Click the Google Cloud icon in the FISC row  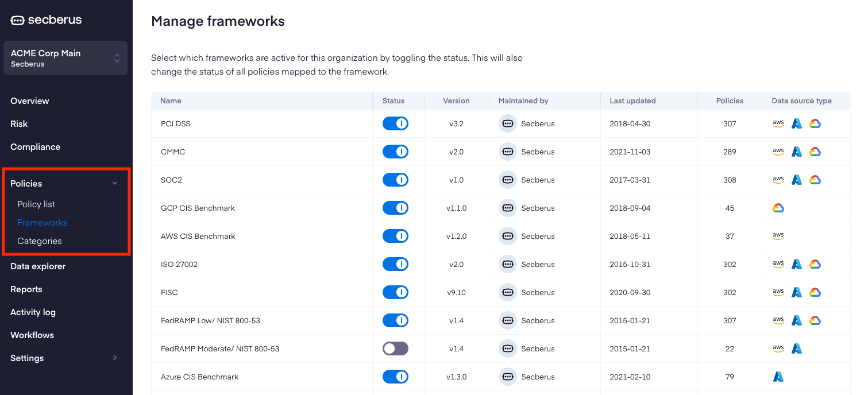point(815,292)
